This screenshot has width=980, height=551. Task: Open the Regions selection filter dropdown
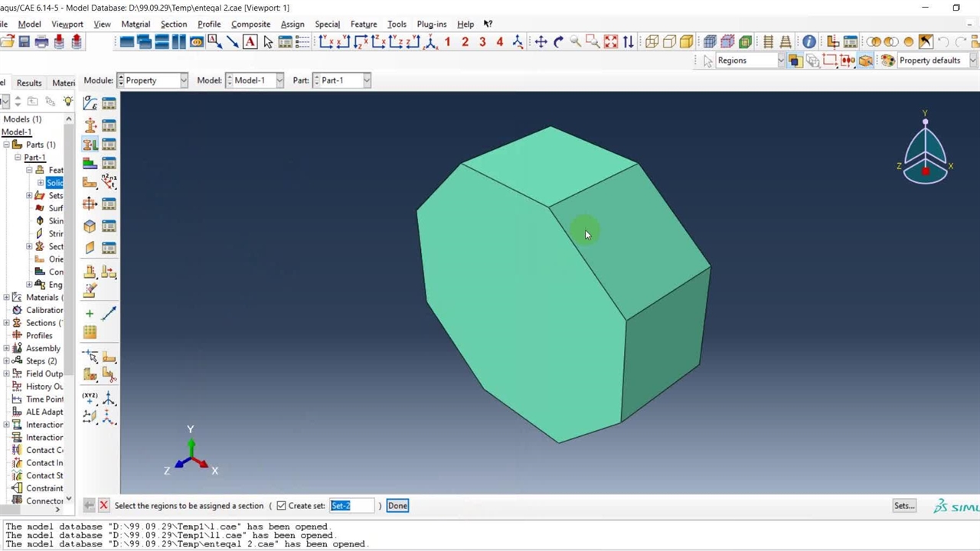pyautogui.click(x=747, y=60)
